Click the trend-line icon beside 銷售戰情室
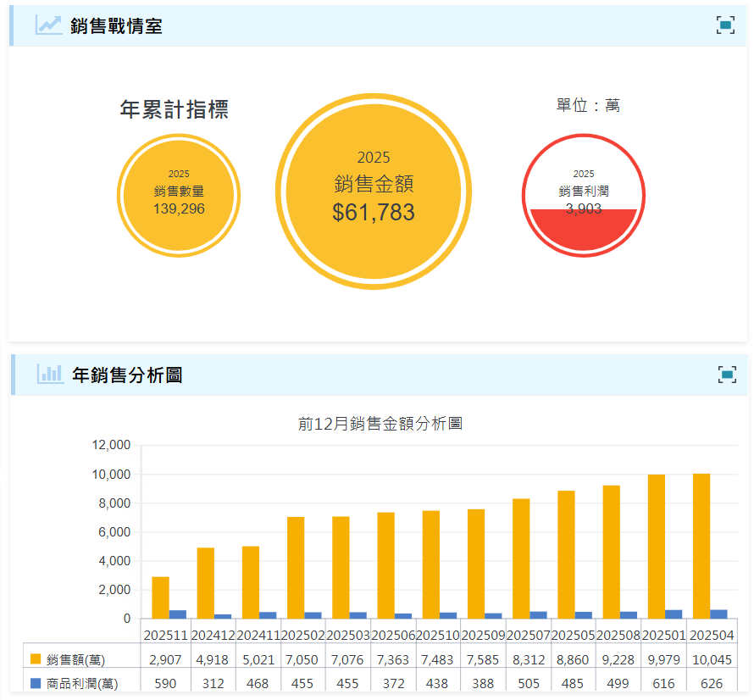This screenshot has height=700, width=754. (47, 25)
